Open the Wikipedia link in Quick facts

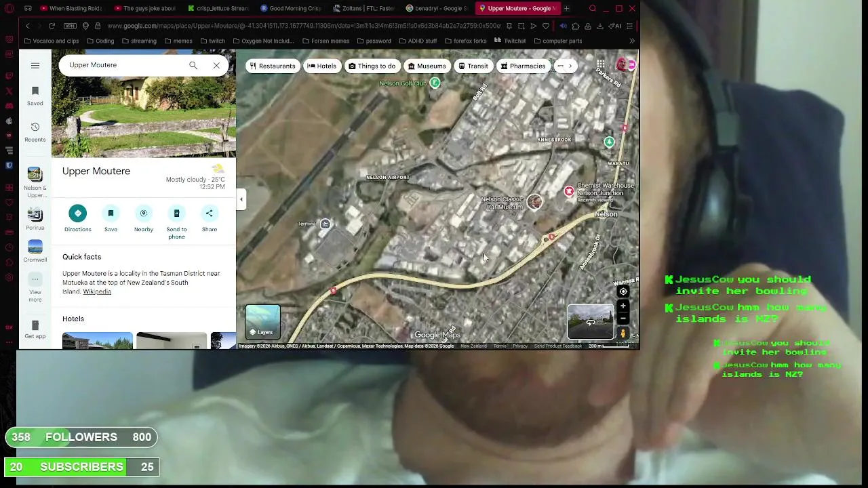[97, 291]
